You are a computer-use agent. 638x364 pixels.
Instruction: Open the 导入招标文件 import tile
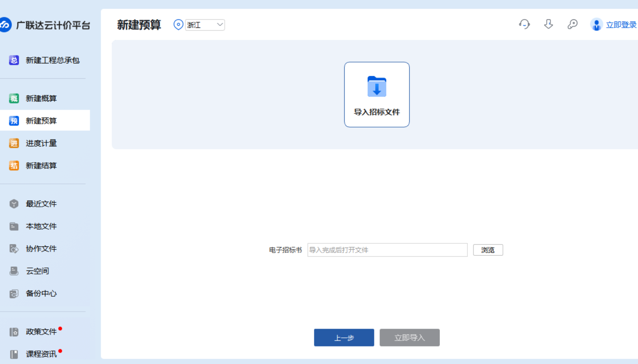coord(377,94)
